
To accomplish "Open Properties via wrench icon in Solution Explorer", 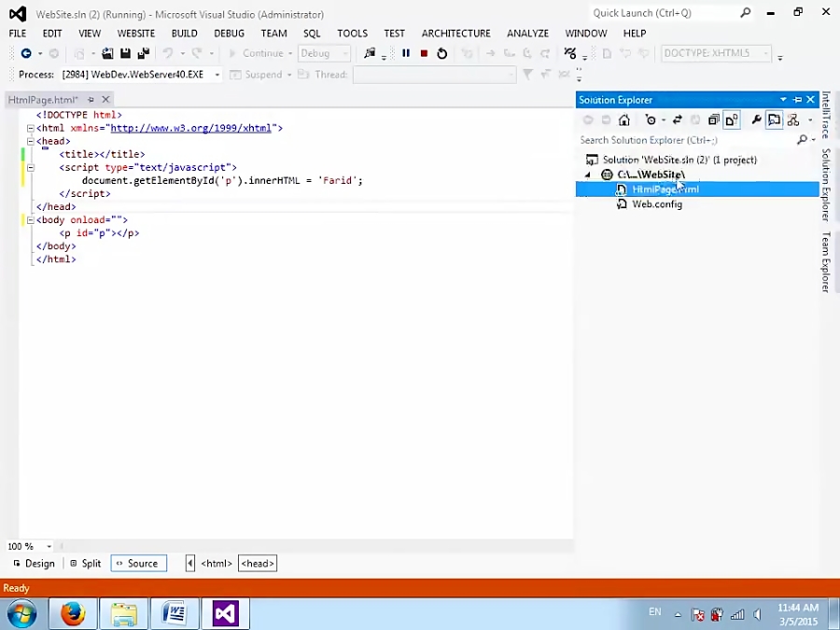I will (x=756, y=120).
